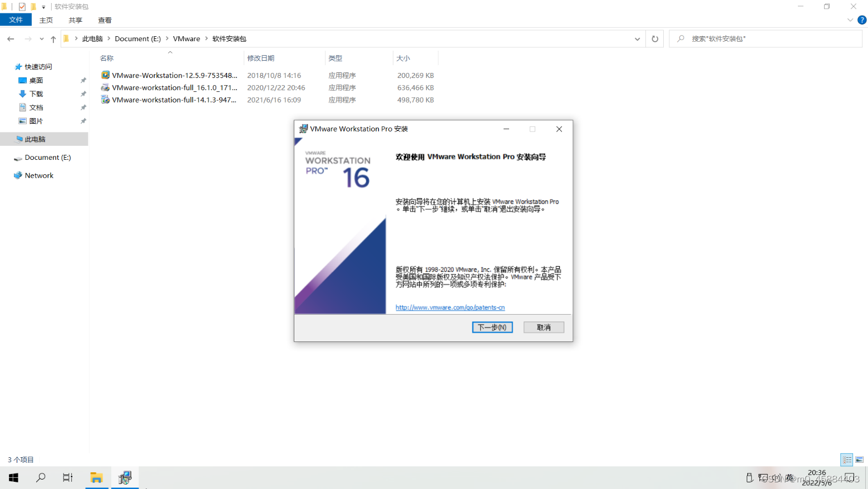This screenshot has width=868, height=489.
Task: Click the date 2018/10/8 14:16
Action: coord(274,75)
